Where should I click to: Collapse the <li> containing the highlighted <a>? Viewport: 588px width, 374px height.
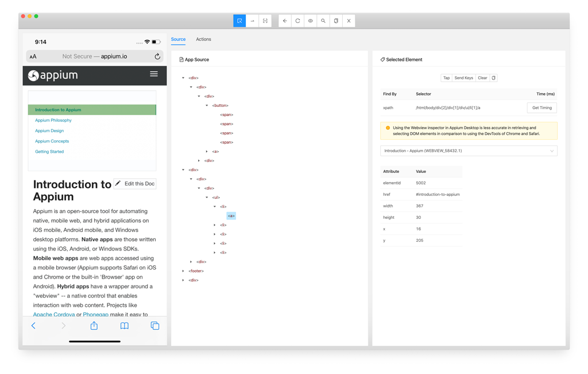point(215,207)
